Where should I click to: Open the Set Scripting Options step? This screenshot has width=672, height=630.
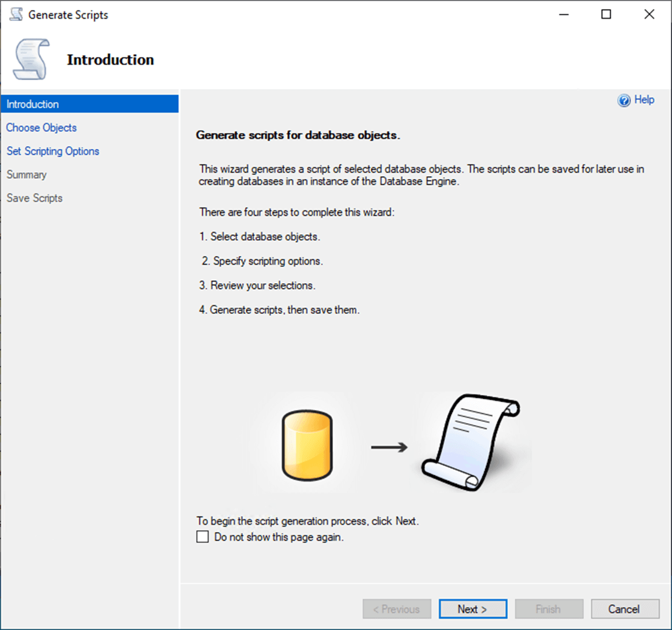tap(53, 151)
